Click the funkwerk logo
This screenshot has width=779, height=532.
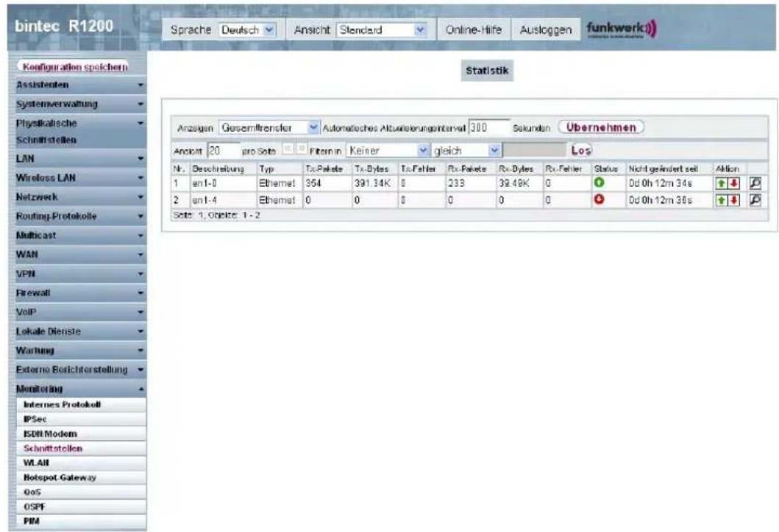[x=622, y=29]
